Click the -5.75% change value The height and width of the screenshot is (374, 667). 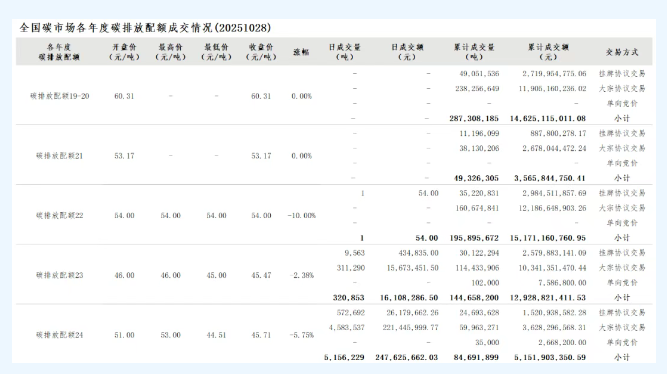click(x=302, y=335)
